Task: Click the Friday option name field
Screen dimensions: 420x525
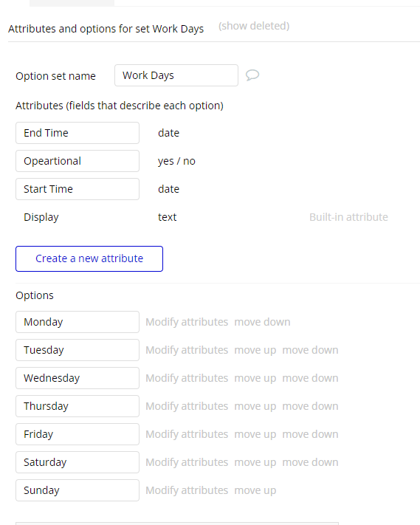Action: [78, 434]
